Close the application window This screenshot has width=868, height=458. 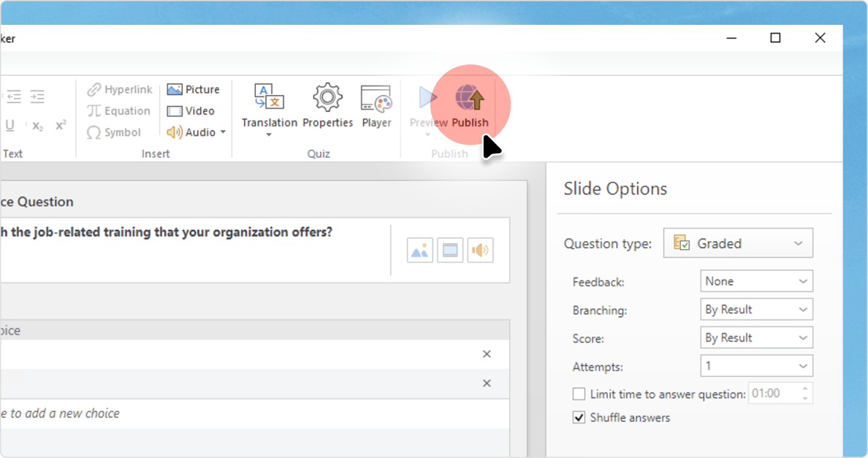click(821, 38)
